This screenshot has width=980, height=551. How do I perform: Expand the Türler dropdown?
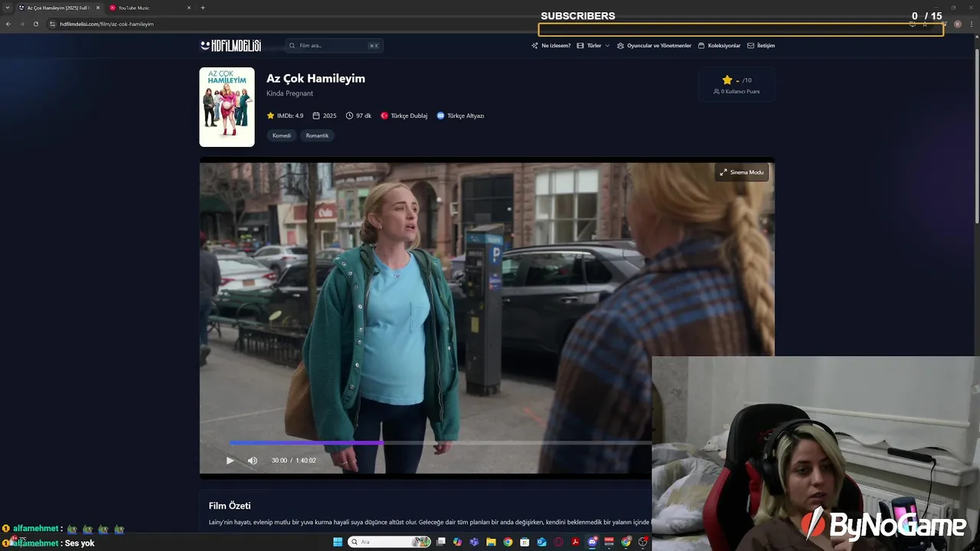coord(593,46)
